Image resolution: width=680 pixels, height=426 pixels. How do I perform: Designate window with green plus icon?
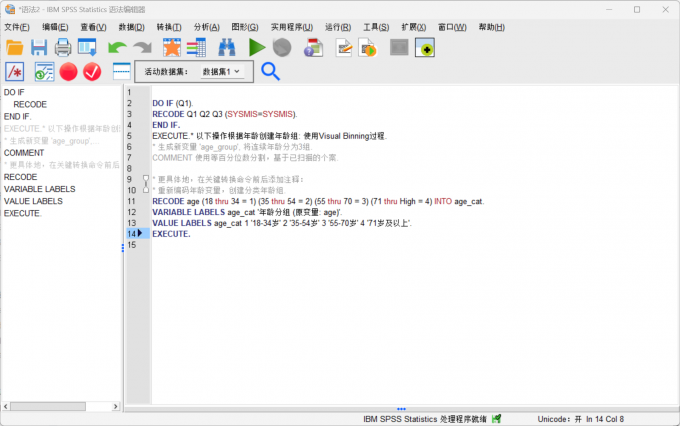pyautogui.click(x=425, y=47)
